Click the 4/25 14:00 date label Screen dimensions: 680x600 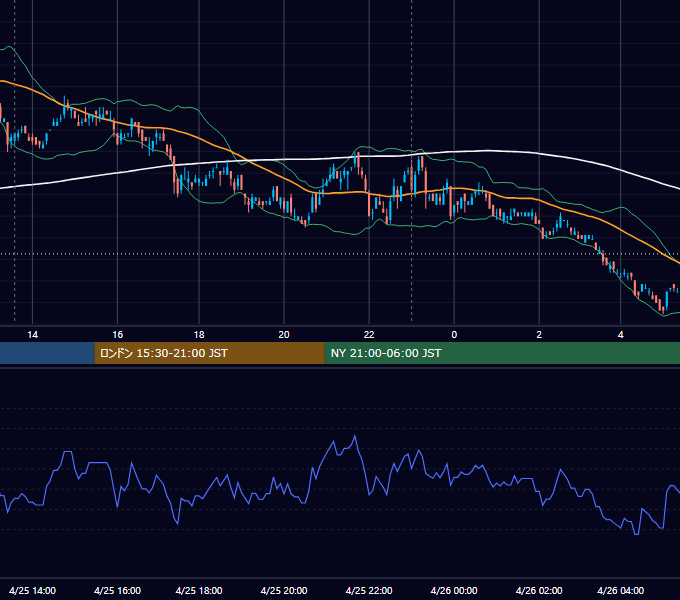(33, 590)
